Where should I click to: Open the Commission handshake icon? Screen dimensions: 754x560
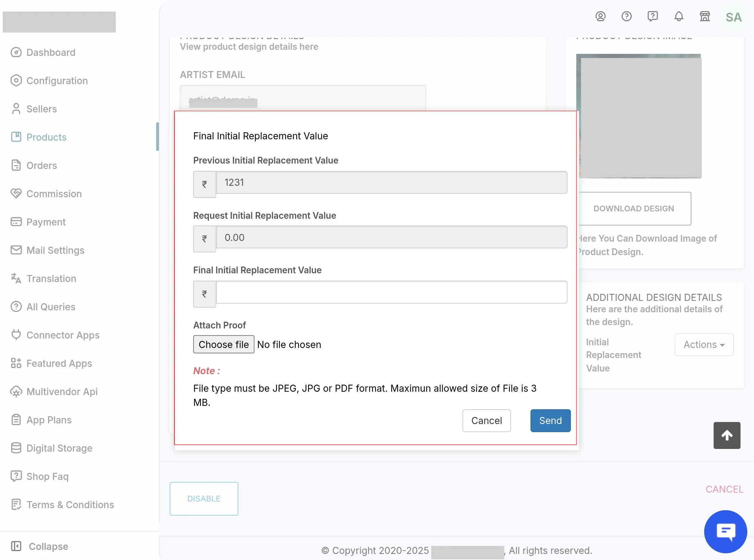16,194
